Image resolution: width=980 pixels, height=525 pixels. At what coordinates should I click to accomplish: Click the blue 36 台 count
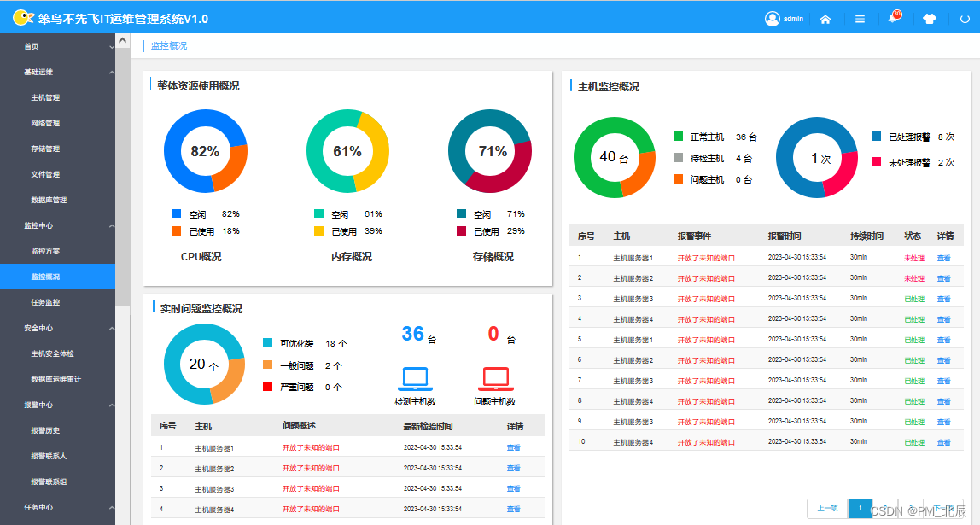click(x=419, y=335)
